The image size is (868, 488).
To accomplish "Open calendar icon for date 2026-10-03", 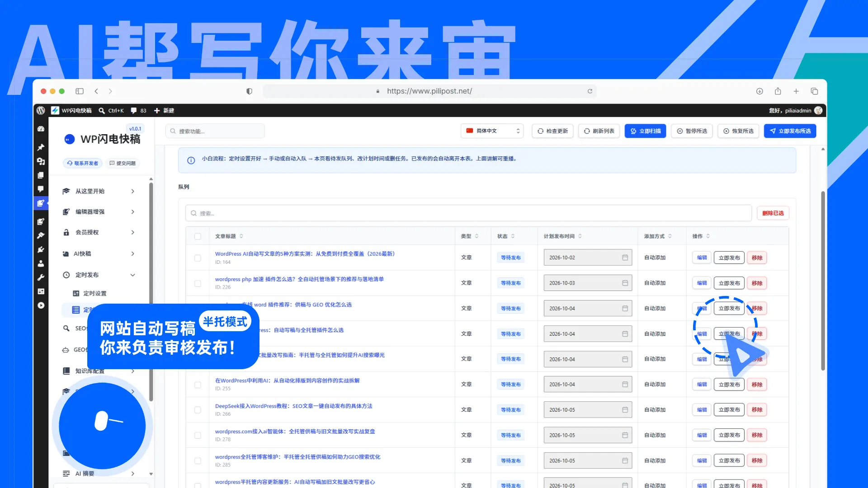I will tap(625, 283).
